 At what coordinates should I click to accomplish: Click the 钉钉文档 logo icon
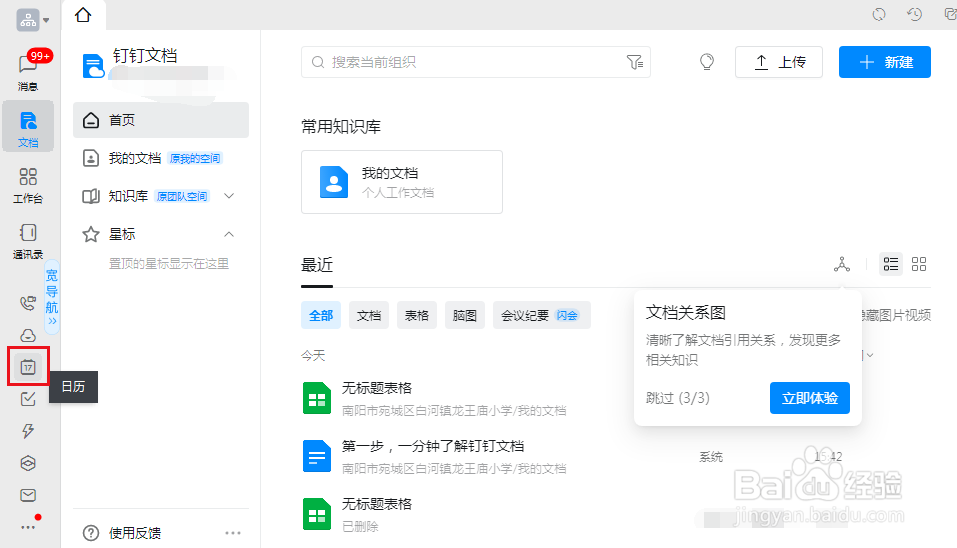coord(93,66)
